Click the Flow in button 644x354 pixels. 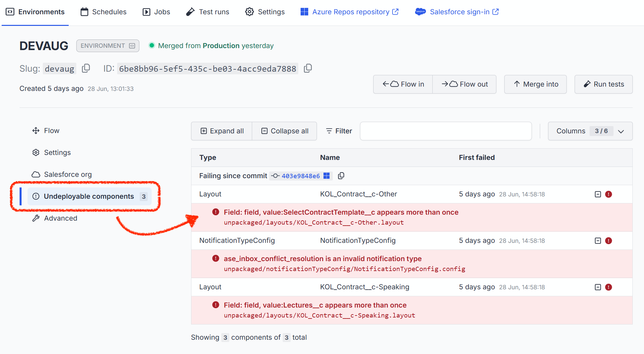click(x=403, y=84)
